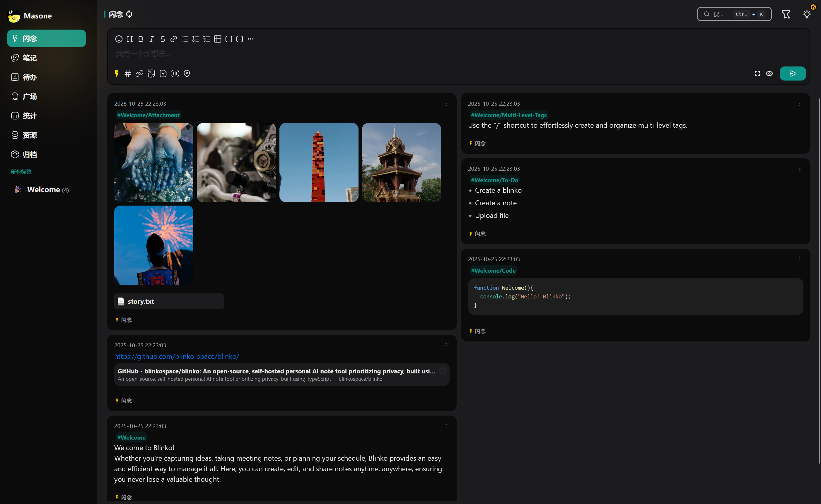Switch to 统计 statistics in sidebar

coord(30,116)
